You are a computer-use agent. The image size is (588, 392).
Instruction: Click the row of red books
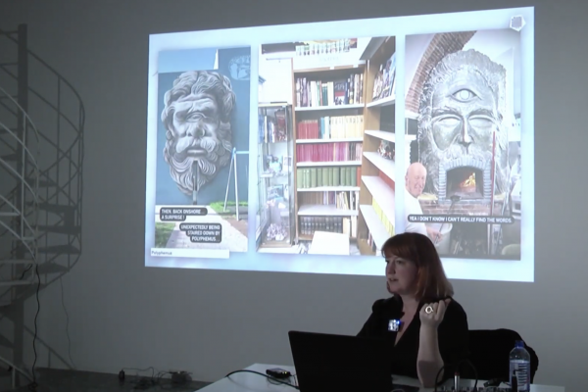329,152
